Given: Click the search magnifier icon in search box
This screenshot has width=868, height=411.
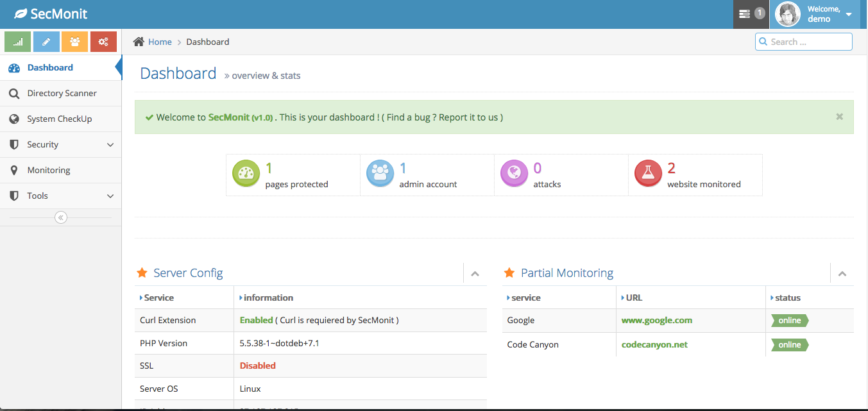Looking at the screenshot, I should (x=763, y=42).
